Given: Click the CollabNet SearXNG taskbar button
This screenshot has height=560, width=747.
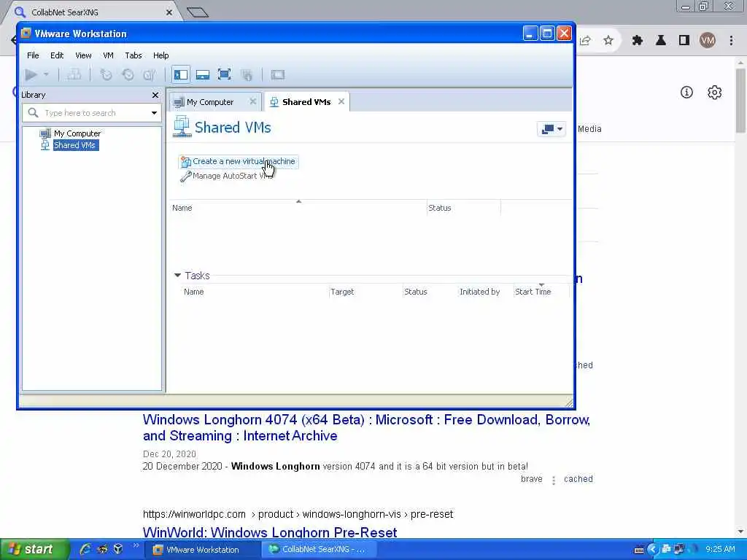Looking at the screenshot, I should click(x=320, y=550).
